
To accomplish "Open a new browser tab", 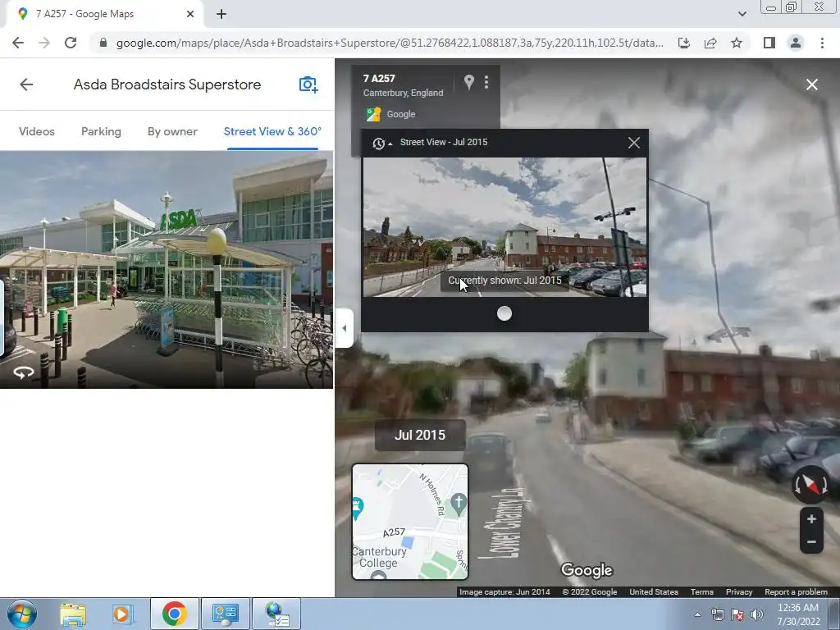I will [221, 15].
